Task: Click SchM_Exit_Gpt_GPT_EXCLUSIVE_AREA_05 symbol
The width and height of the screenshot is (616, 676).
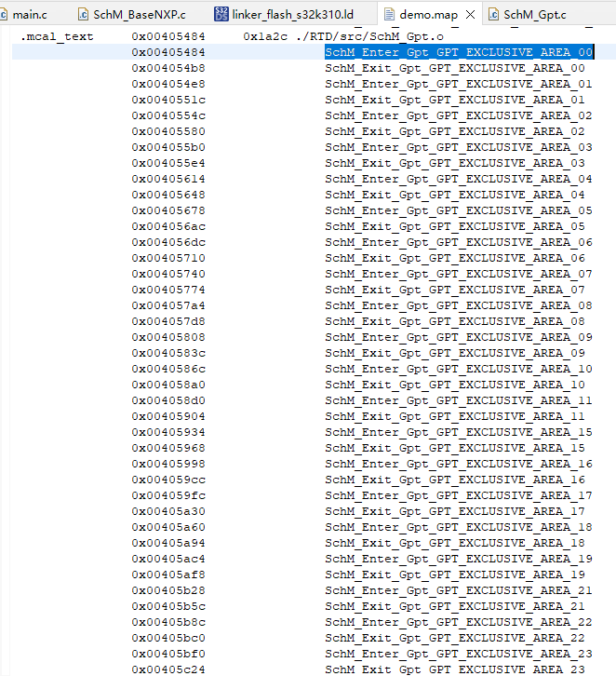Action: click(x=455, y=226)
